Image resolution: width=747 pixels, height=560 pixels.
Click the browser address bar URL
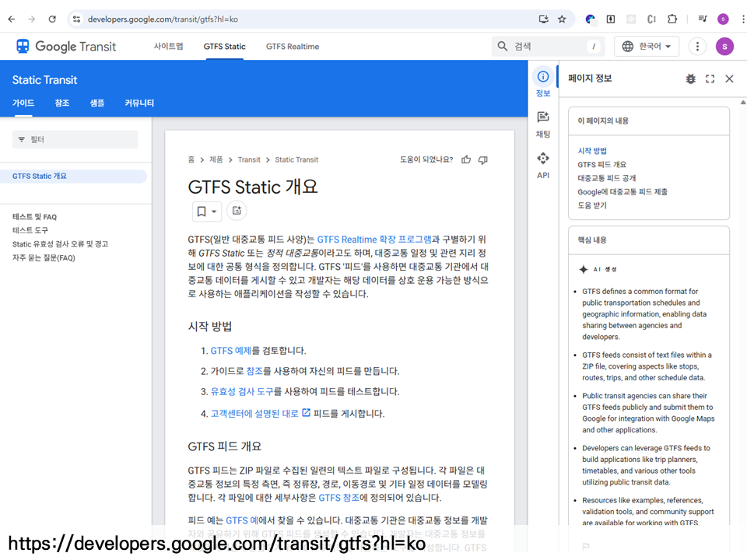(x=163, y=19)
